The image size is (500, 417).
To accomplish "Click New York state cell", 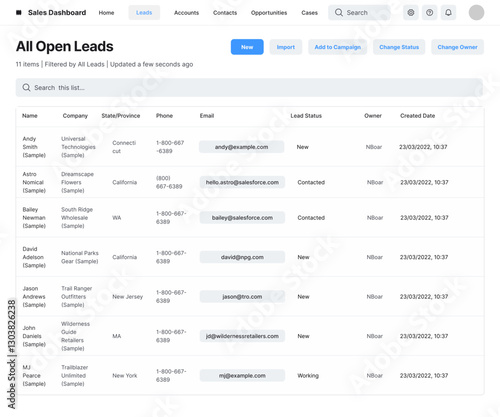I will click(125, 376).
